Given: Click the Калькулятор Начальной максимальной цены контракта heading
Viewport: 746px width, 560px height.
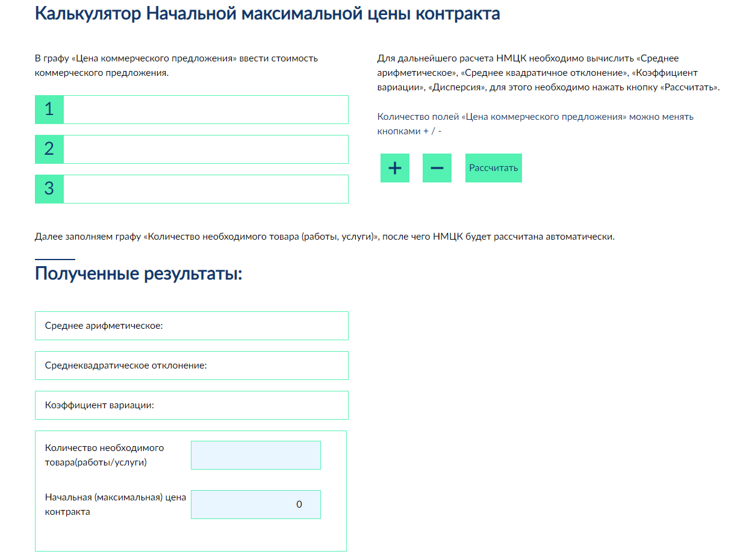Looking at the screenshot, I should [x=267, y=13].
